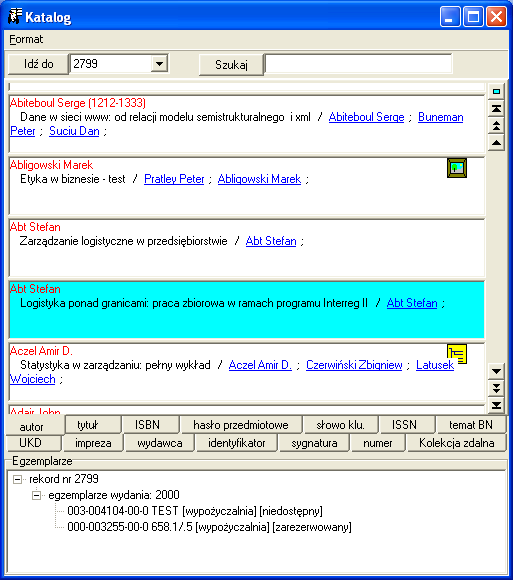This screenshot has width=513, height=580.
Task: Click the single up arrow navigation button
Action: pyautogui.click(x=496, y=143)
